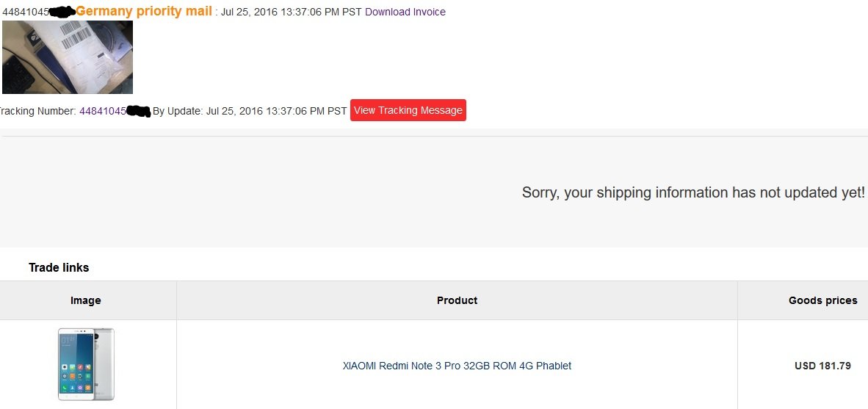The width and height of the screenshot is (868, 409).
Task: Click the black redaction mark after tracking number
Action: pos(138,112)
